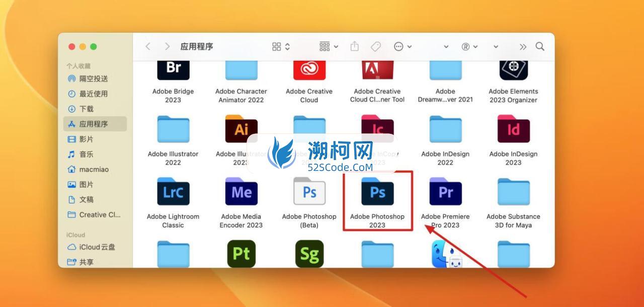Open the ellipsis action menu dropdown
Image resolution: width=644 pixels, height=307 pixels.
click(x=403, y=46)
